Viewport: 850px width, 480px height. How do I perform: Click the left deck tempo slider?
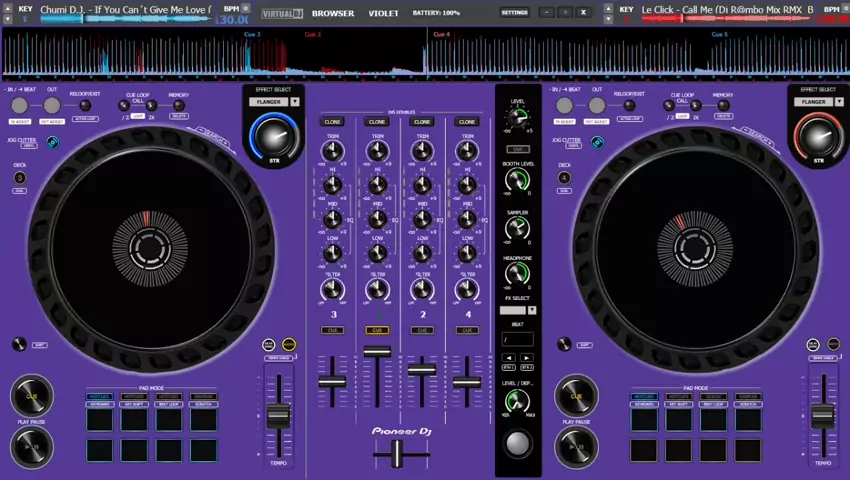(x=278, y=414)
